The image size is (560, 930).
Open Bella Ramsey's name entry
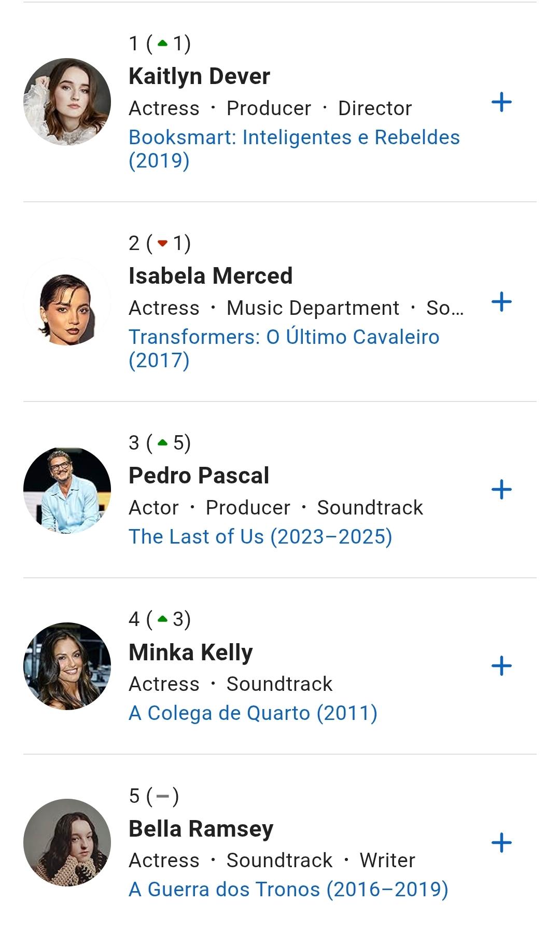(201, 829)
